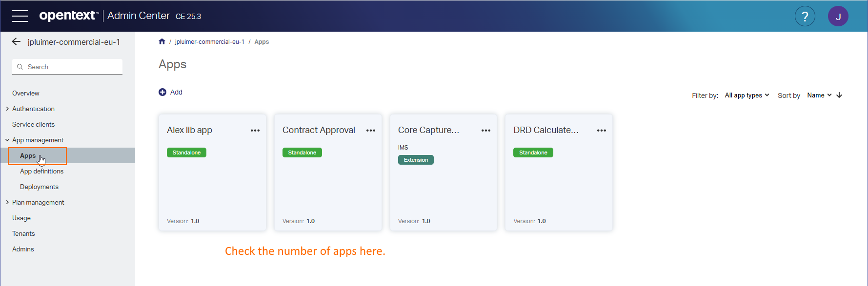The height and width of the screenshot is (286, 868).
Task: Open the user avatar J menu
Action: (838, 17)
